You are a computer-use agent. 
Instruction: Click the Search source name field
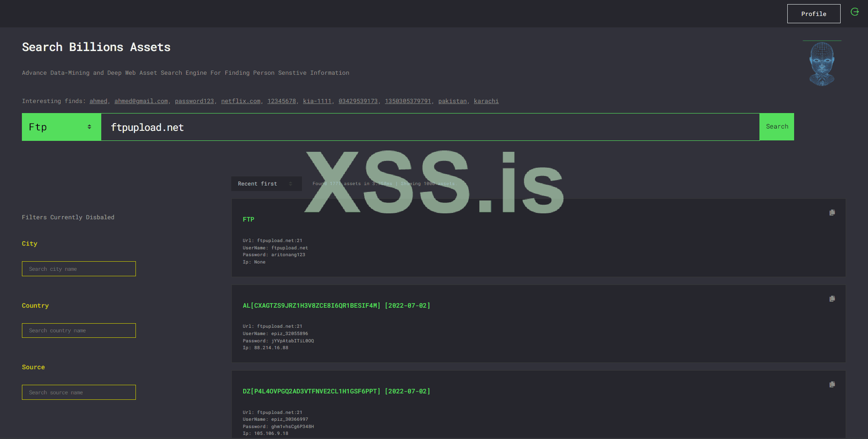[x=79, y=393]
